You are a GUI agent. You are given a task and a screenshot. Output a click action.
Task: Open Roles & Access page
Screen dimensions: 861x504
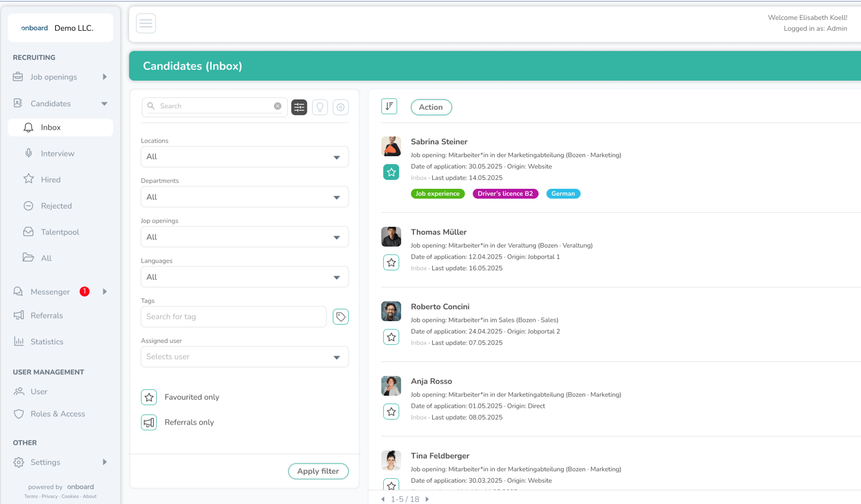pyautogui.click(x=58, y=414)
